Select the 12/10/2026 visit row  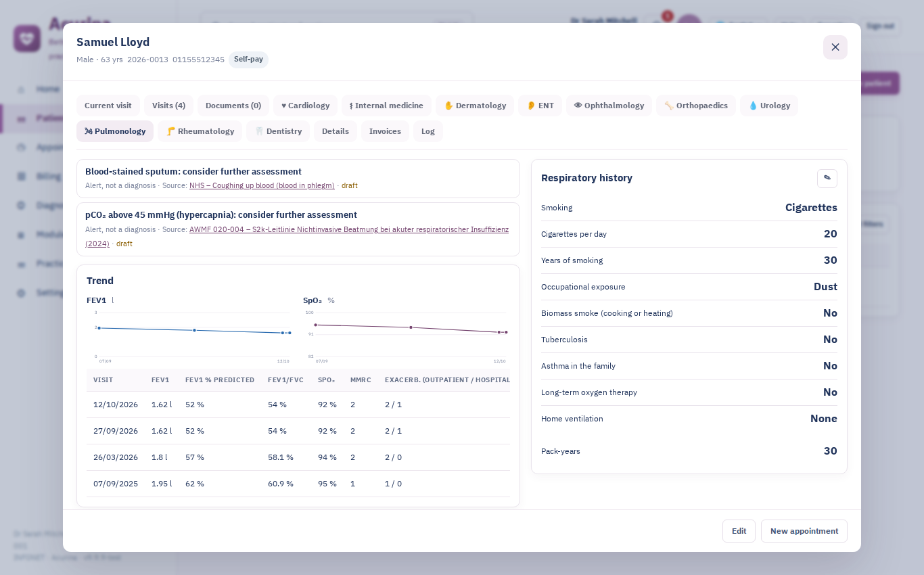(298, 405)
